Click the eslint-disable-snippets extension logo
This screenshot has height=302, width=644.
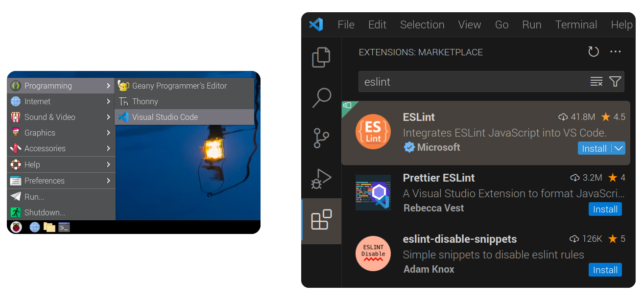[373, 254]
